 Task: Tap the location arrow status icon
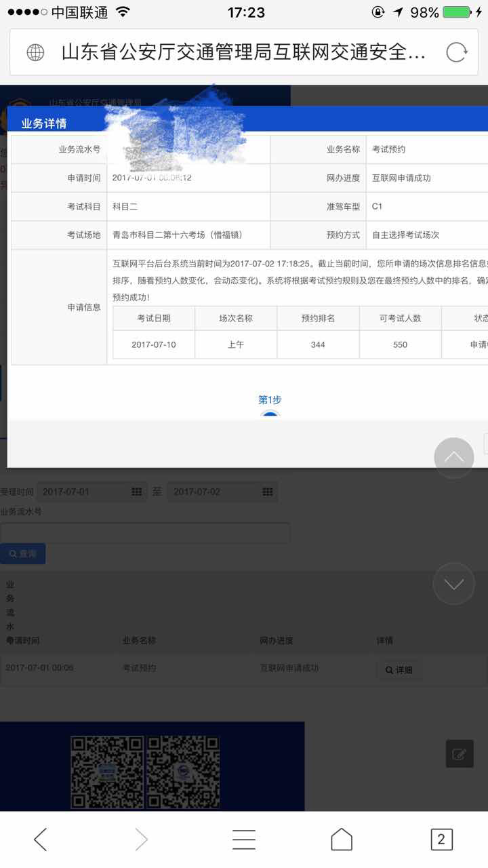pyautogui.click(x=398, y=12)
